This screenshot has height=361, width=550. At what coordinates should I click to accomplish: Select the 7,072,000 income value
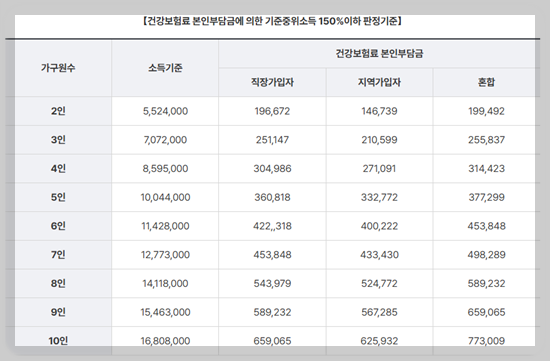[x=165, y=140]
